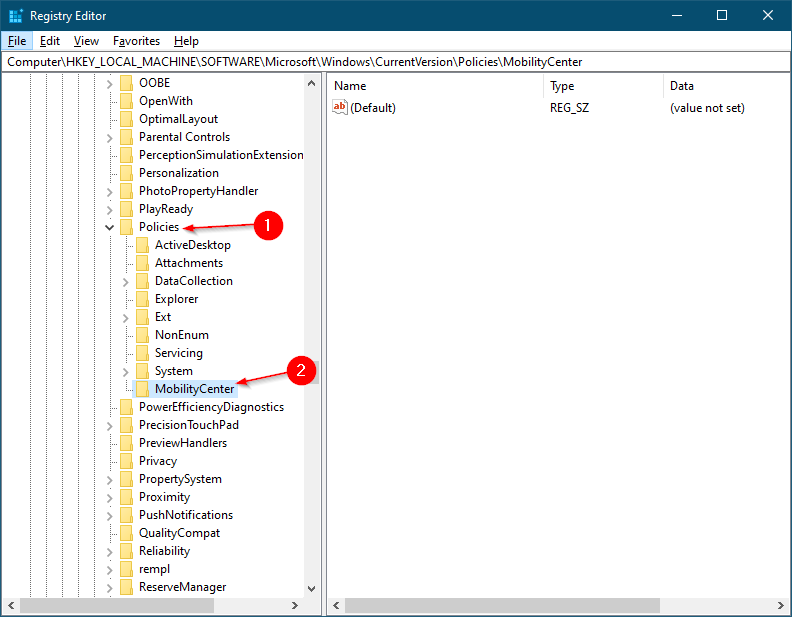Viewport: 792px width, 617px height.
Task: Click the Privacy folder icon
Action: coord(126,461)
